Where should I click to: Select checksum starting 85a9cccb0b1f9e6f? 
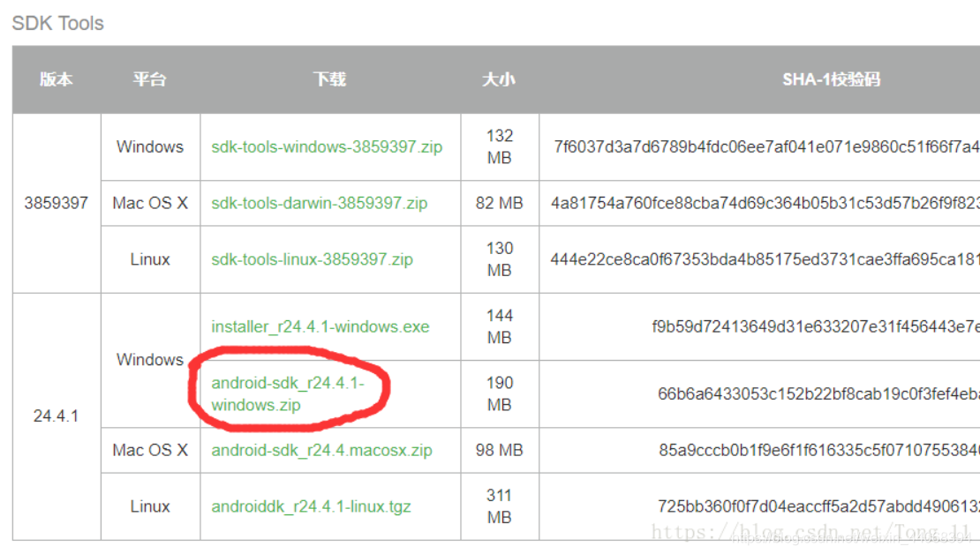(x=819, y=450)
